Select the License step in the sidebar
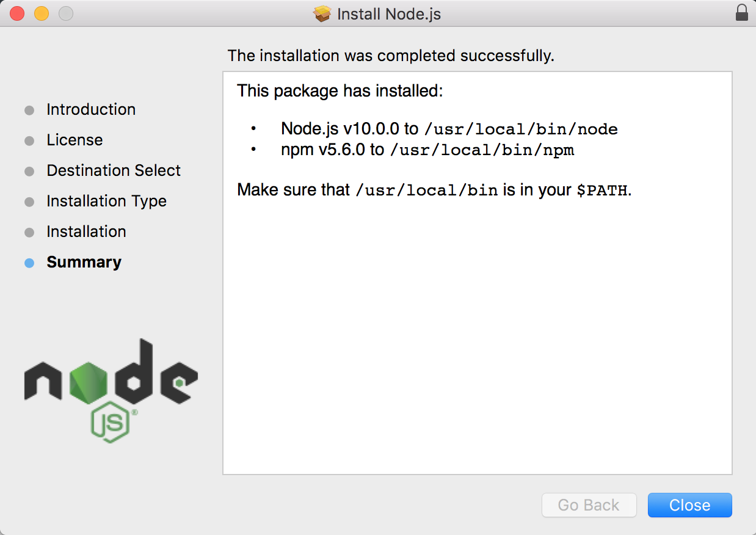 click(x=74, y=140)
